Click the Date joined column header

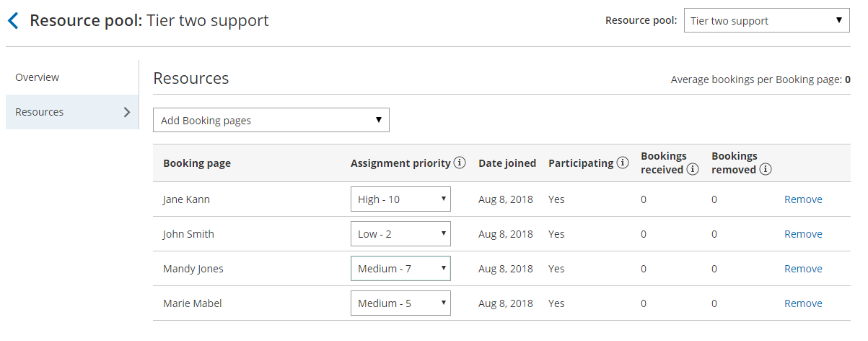coord(507,163)
